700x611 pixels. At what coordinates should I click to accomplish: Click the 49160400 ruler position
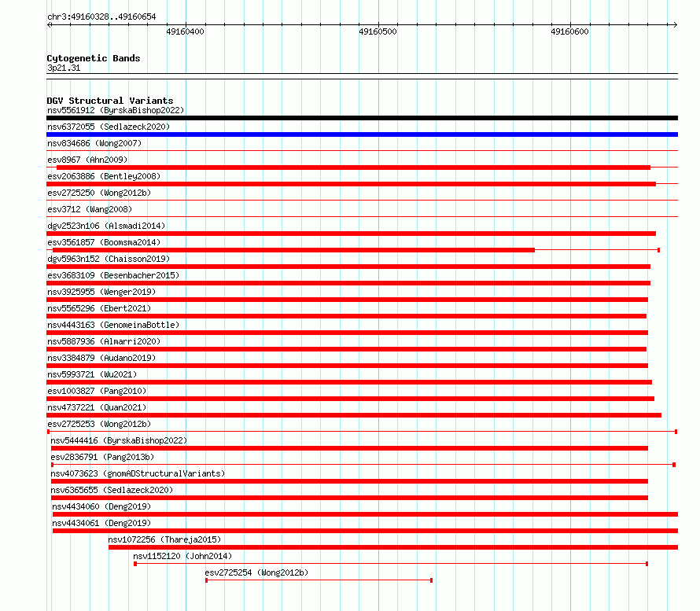coord(186,31)
